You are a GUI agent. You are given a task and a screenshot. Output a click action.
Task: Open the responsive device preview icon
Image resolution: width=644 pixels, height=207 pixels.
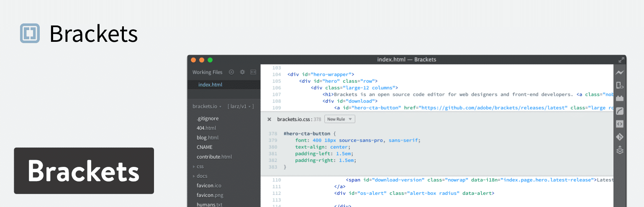pos(620,86)
